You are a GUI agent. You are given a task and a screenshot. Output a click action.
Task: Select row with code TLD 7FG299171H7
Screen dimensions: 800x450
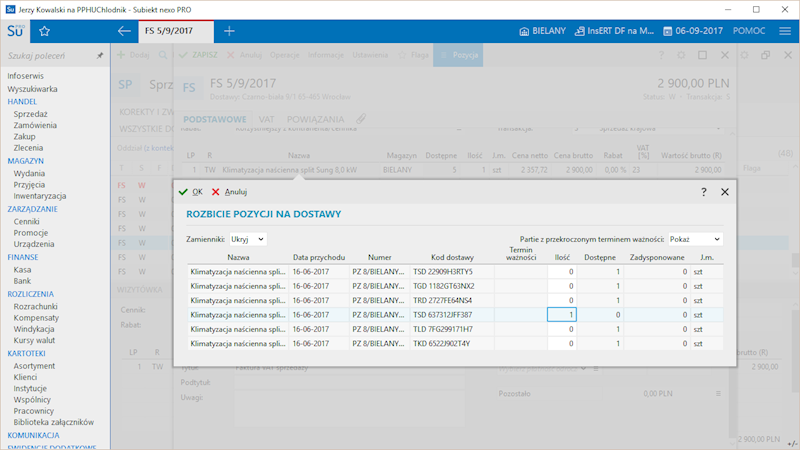tap(455, 329)
